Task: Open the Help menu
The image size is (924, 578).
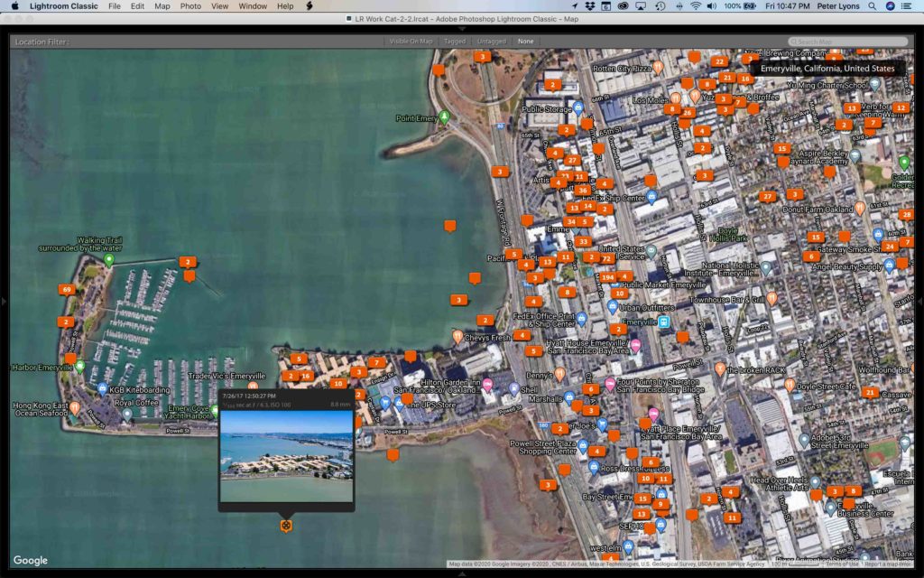Action: tap(285, 6)
